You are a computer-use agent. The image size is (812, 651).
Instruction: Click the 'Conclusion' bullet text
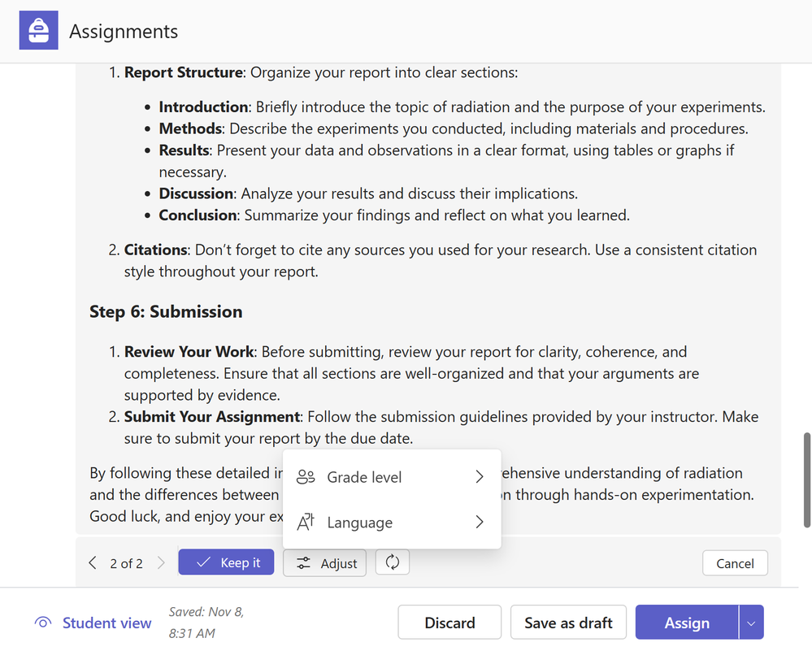pyautogui.click(x=198, y=215)
